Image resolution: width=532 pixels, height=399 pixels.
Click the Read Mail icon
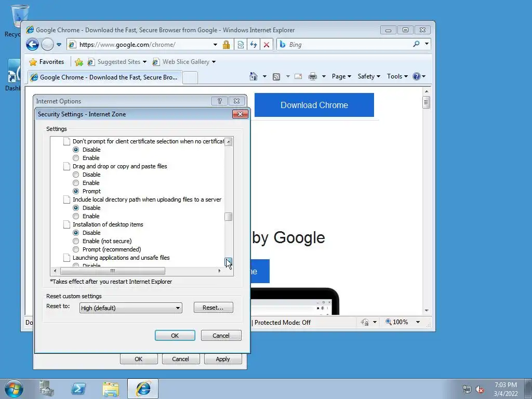pyautogui.click(x=298, y=76)
